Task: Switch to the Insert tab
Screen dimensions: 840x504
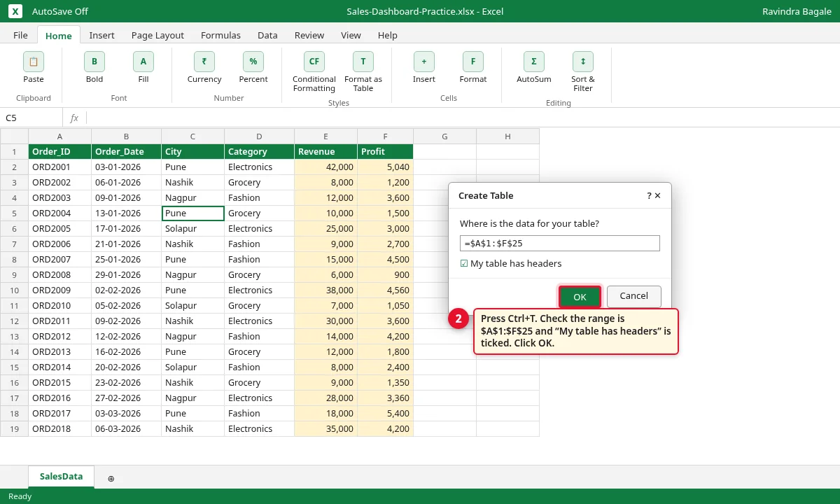Action: click(102, 35)
